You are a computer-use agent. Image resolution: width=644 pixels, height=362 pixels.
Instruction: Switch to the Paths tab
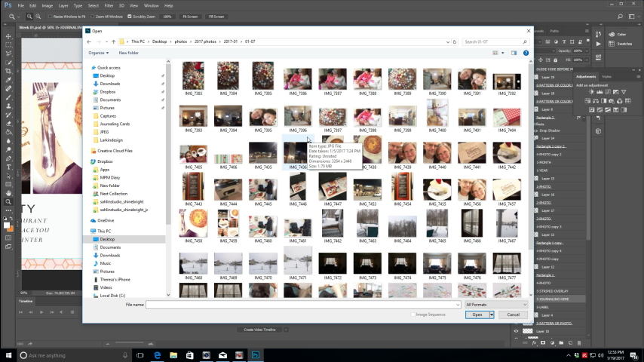[554, 31]
